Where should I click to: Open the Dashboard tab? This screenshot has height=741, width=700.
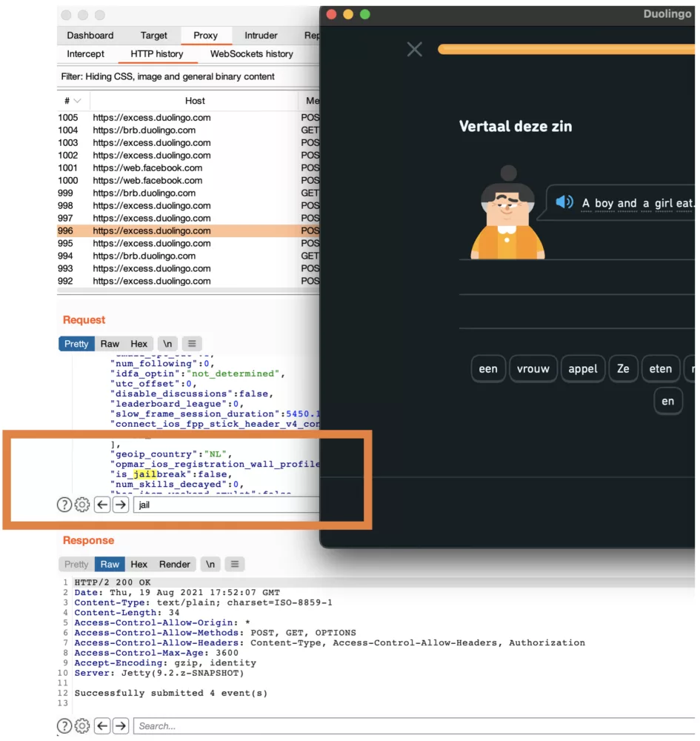90,36
